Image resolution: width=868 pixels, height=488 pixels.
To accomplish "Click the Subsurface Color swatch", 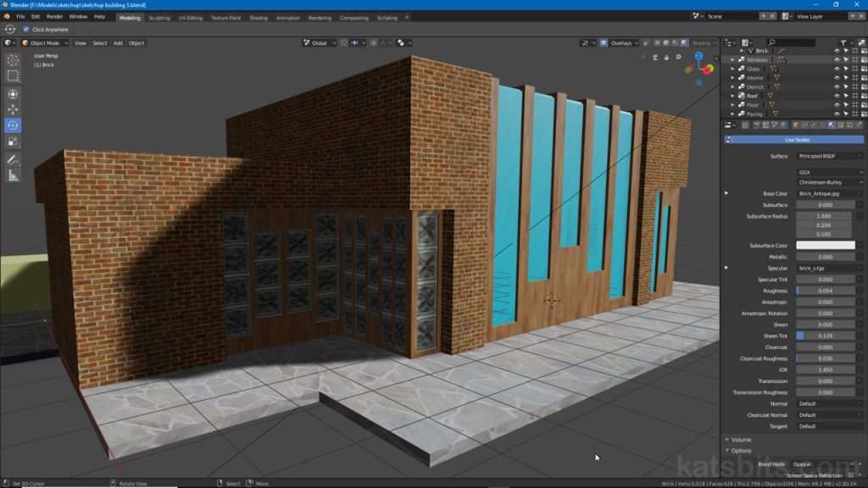I will [x=826, y=246].
